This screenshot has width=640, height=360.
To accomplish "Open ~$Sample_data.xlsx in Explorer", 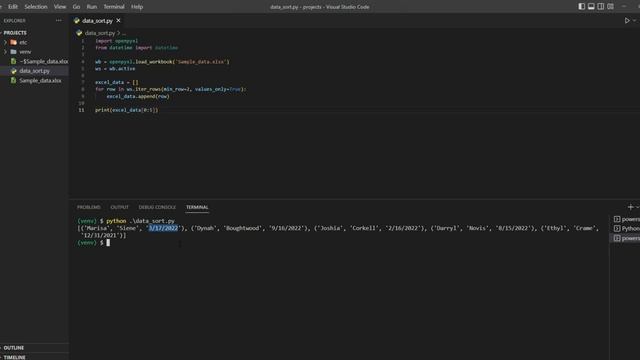I will [x=44, y=62].
